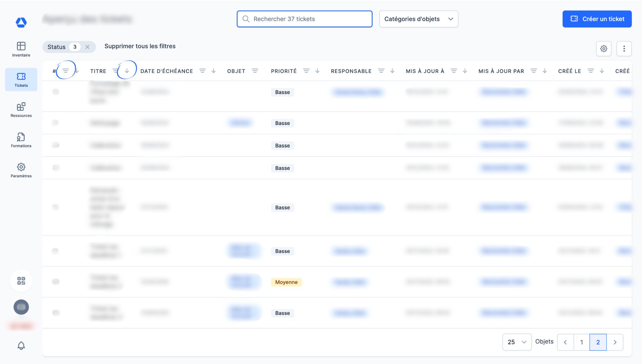Click Supprimer tous les filtres
This screenshot has height=364, width=642.
(140, 46)
